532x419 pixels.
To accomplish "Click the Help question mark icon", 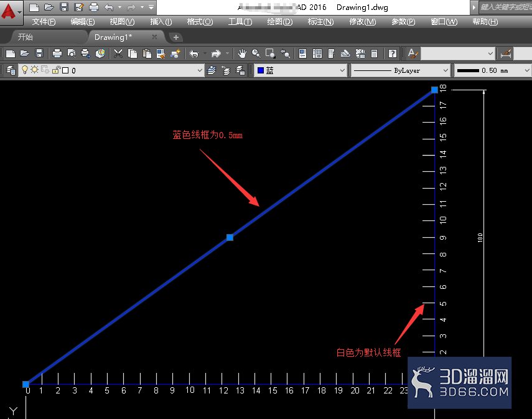I will tap(392, 54).
